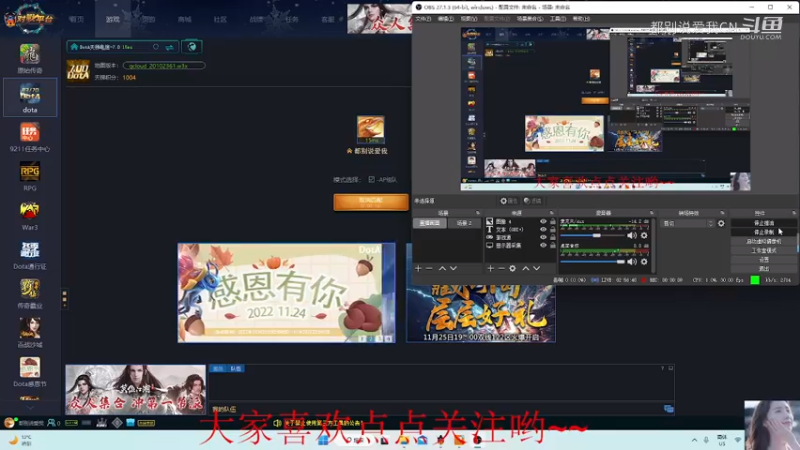
Task: Show hidden system tray icons chevron
Action: [694, 440]
